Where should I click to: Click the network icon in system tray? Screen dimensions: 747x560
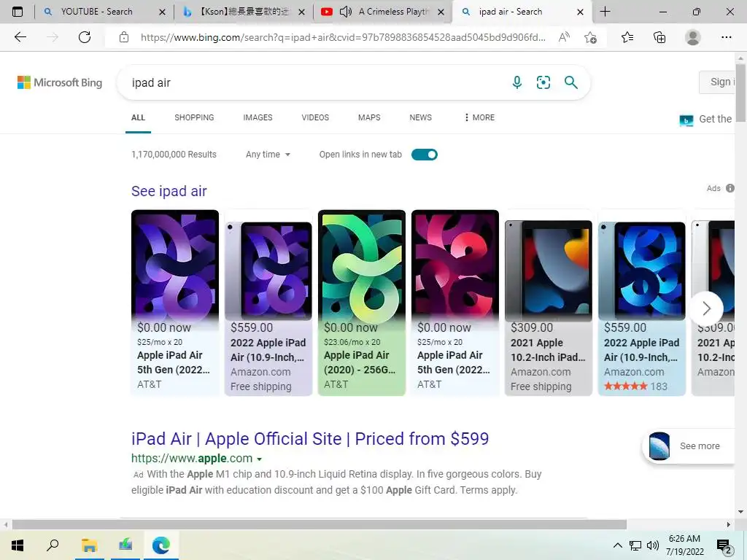pyautogui.click(x=635, y=545)
